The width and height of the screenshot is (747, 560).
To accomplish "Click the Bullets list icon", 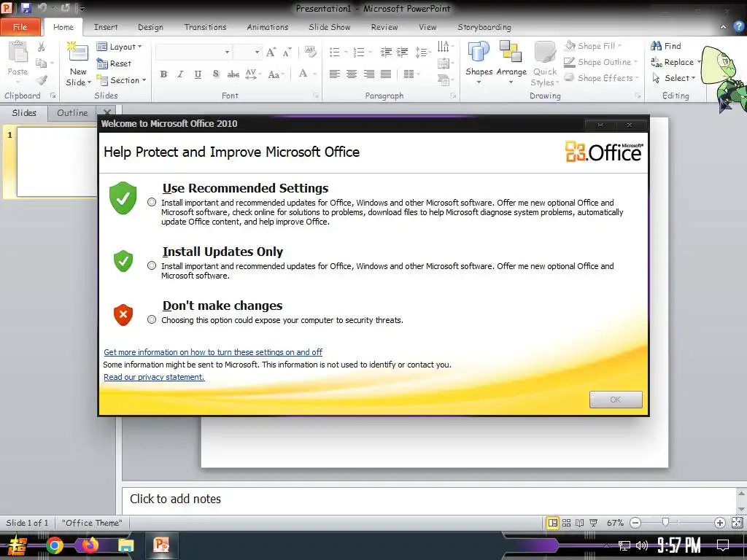I will coord(335,52).
